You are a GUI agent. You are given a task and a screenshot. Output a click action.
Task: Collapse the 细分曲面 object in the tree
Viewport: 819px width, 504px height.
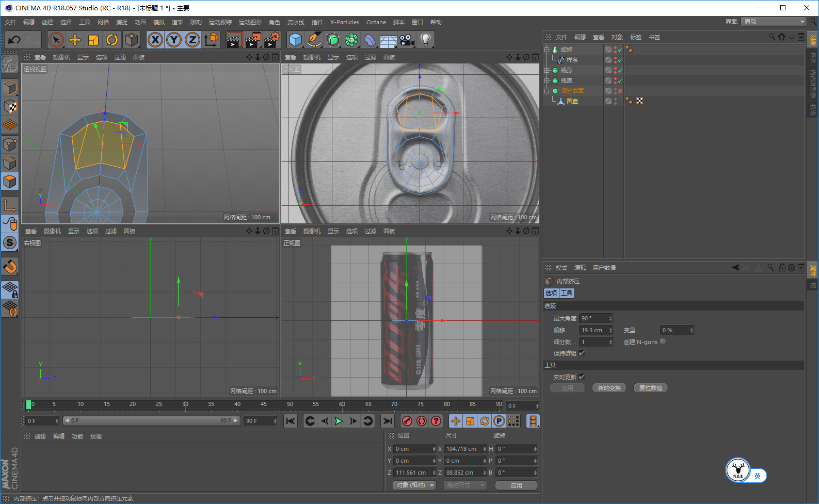coord(547,91)
